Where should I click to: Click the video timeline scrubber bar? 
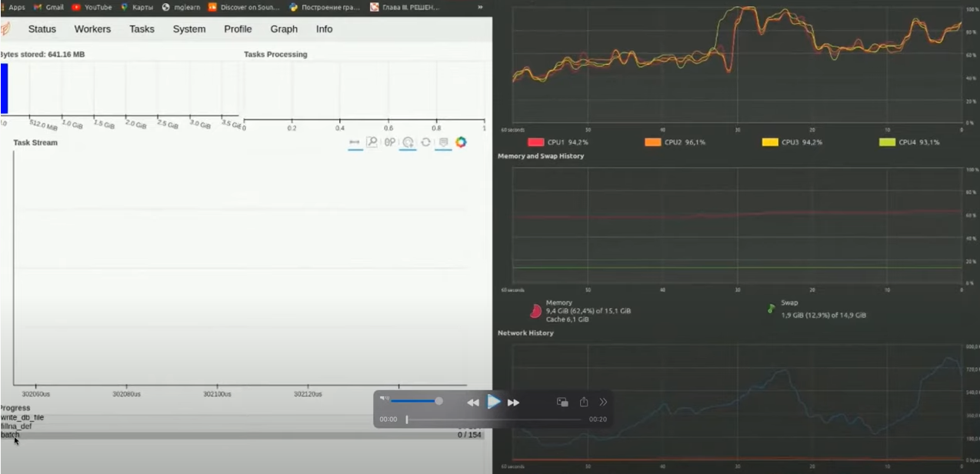[494, 419]
